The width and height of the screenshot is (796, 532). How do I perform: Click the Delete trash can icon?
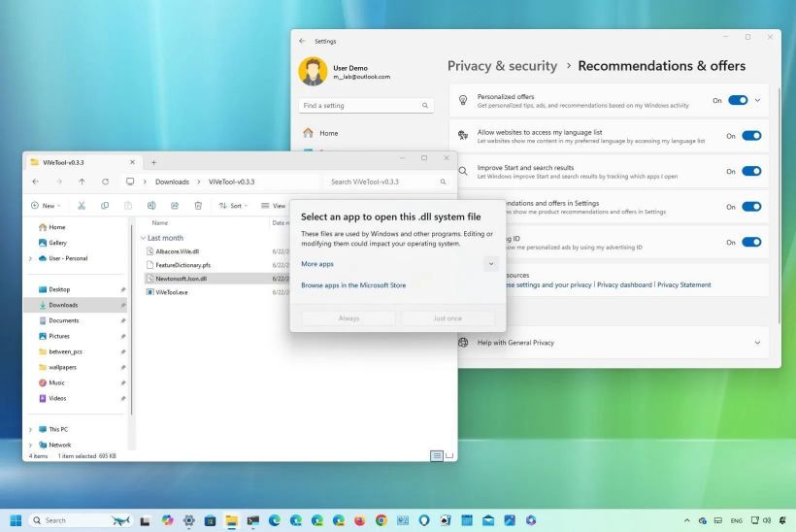(x=198, y=206)
